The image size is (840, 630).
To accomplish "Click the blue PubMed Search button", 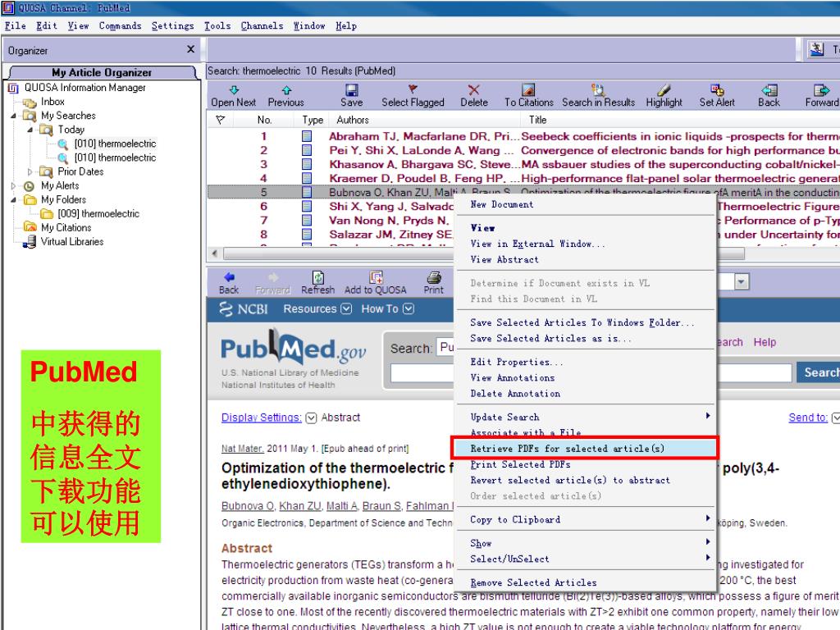I will click(818, 372).
